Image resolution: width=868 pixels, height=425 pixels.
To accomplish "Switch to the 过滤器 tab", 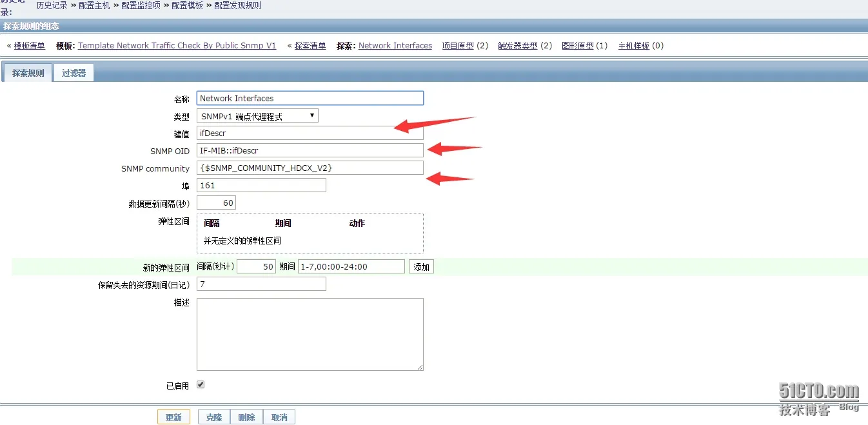I will (x=74, y=73).
